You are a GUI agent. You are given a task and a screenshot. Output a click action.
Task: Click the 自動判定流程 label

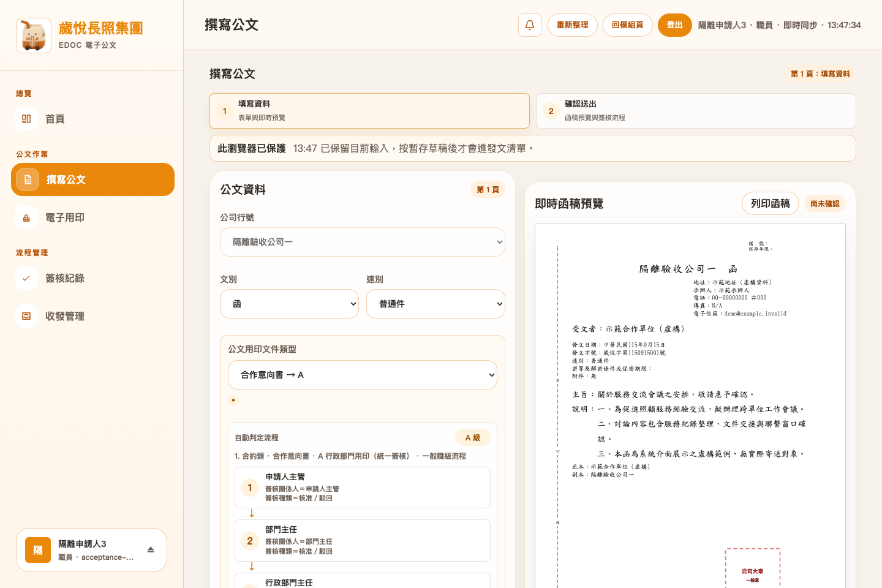pos(257,437)
